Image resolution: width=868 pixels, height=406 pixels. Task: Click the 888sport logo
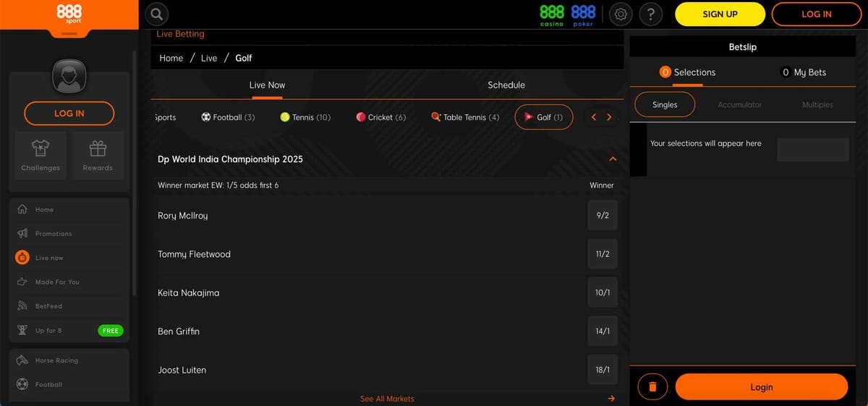coord(69,14)
